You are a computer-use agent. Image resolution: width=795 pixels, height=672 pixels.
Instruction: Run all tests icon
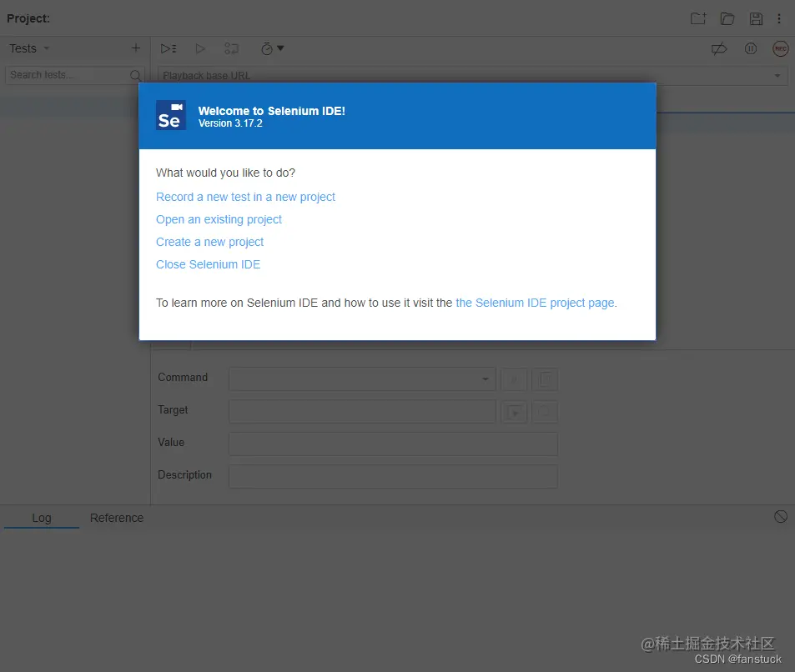(x=169, y=48)
